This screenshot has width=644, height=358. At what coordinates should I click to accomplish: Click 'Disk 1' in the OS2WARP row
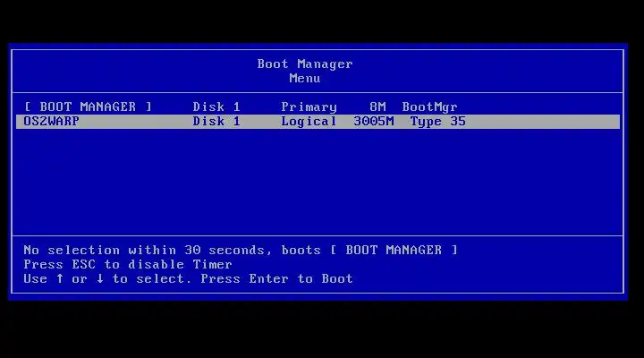(216, 122)
